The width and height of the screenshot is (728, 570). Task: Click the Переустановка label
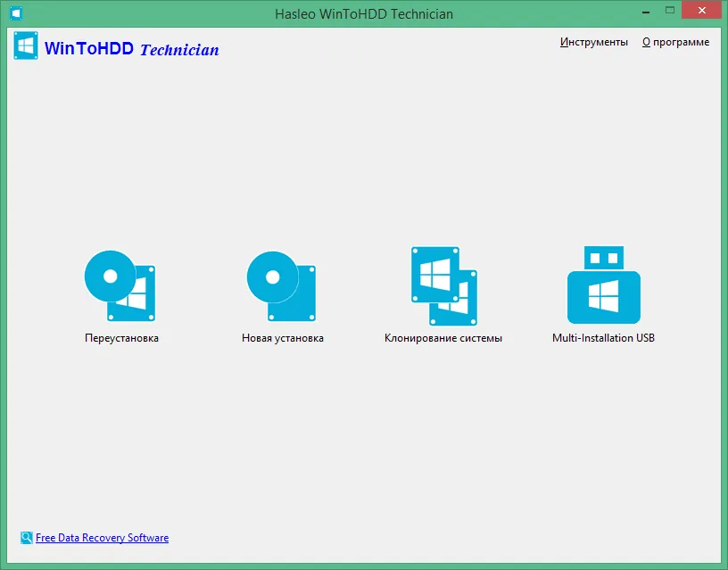click(121, 338)
